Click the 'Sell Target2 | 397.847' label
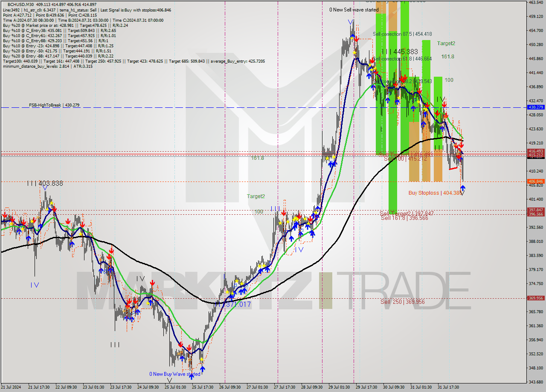This screenshot has width=546, height=392. tap(407, 213)
